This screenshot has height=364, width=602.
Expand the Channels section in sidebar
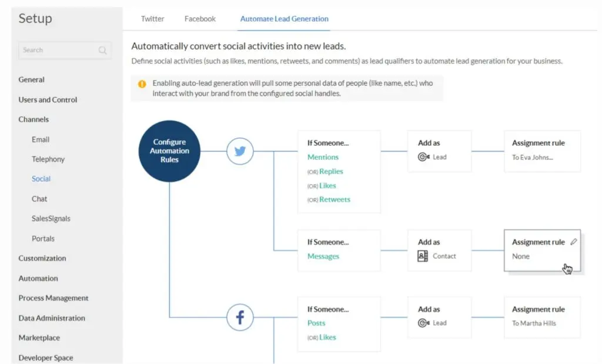pos(34,119)
